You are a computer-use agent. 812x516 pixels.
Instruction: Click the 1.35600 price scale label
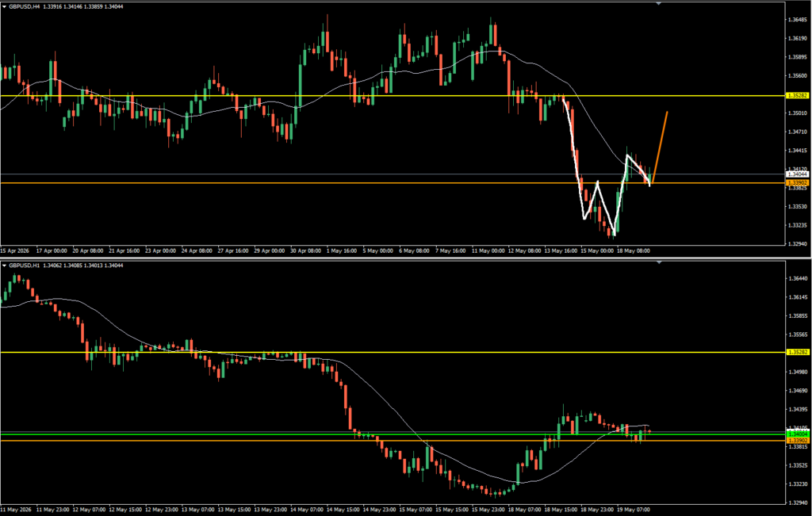(796, 75)
